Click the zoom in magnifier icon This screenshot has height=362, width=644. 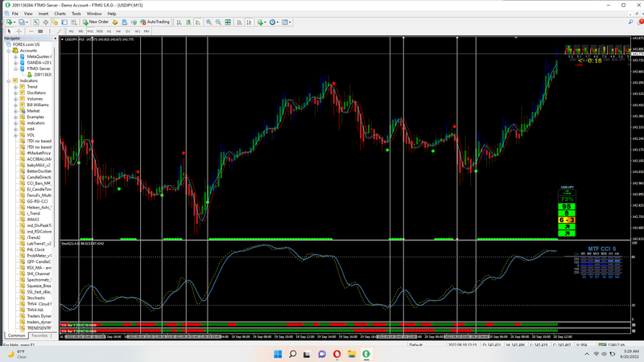point(208,22)
